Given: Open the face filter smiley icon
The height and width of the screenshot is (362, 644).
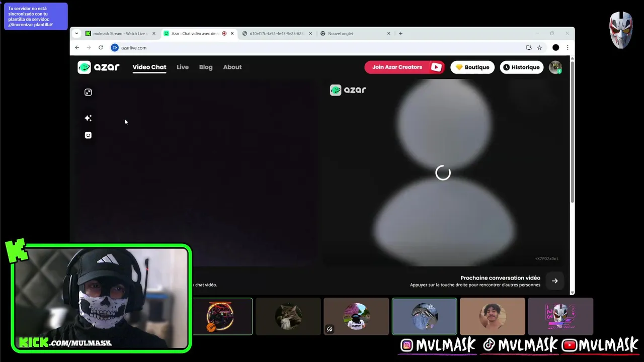Looking at the screenshot, I should 88,135.
